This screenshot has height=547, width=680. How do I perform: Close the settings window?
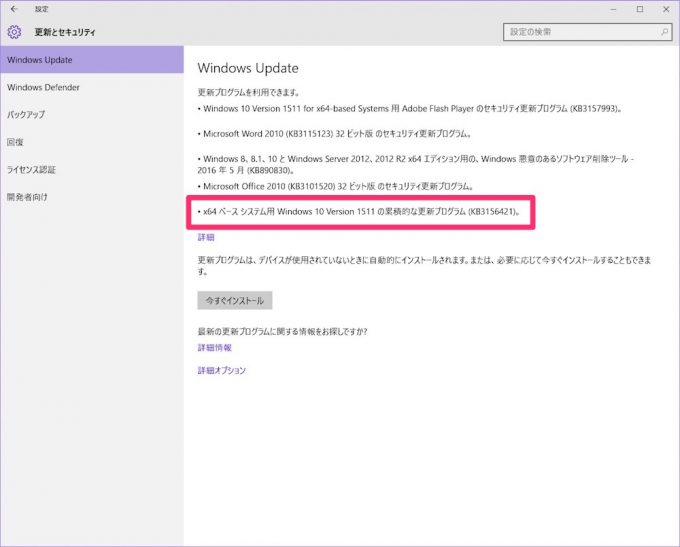(666, 9)
